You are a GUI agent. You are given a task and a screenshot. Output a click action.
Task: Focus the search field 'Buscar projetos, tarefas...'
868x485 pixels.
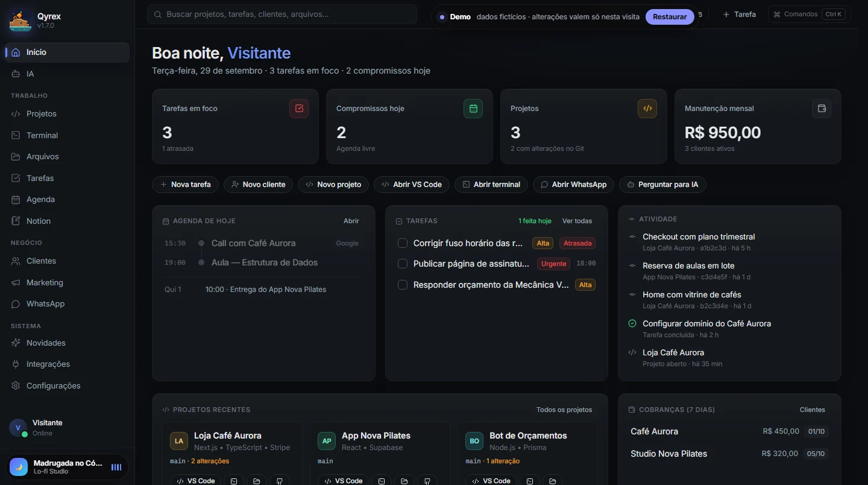pyautogui.click(x=282, y=14)
